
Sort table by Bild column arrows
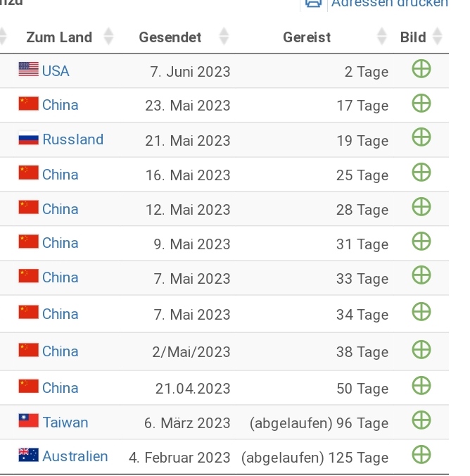[x=437, y=37]
